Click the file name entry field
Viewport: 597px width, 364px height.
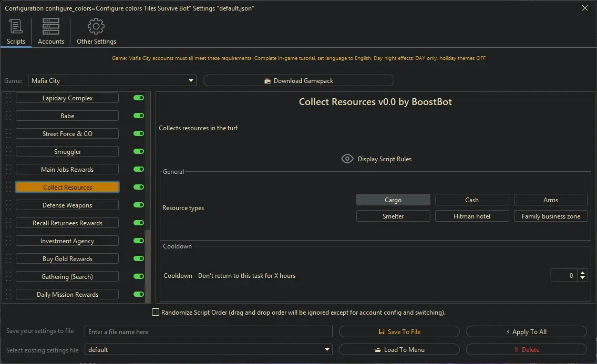tap(209, 331)
